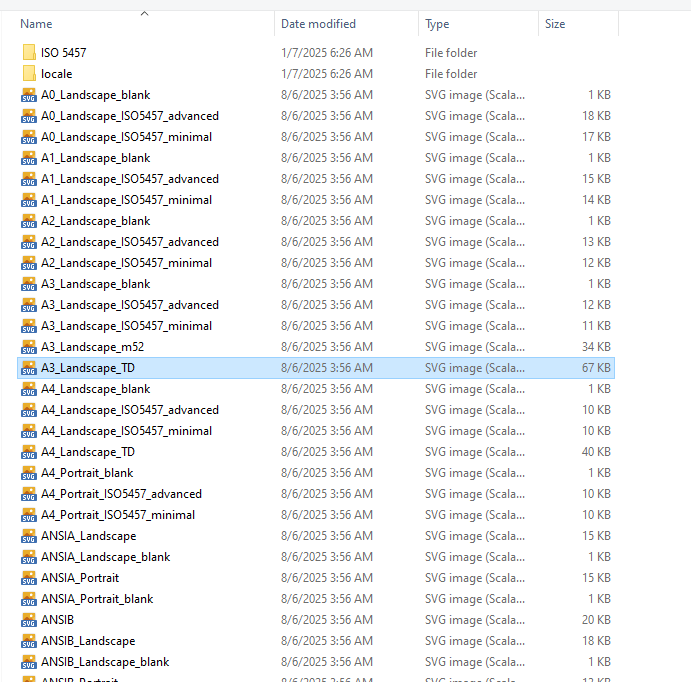691x682 pixels.
Task: Select file name ANSIB_Landscape
Action: point(88,641)
